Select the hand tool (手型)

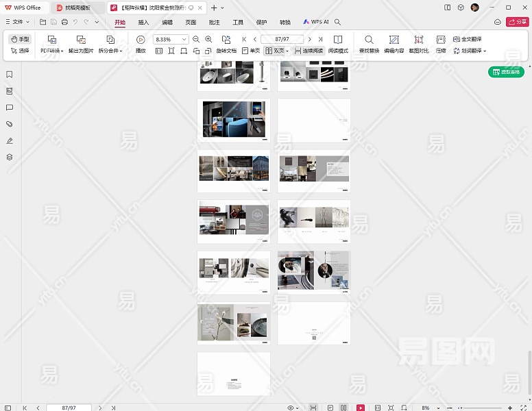coord(20,40)
